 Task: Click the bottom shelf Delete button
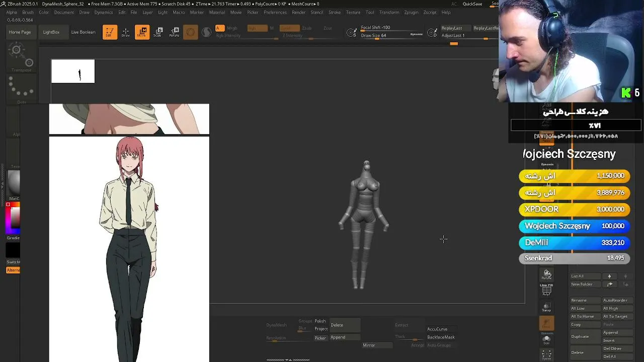(345, 325)
